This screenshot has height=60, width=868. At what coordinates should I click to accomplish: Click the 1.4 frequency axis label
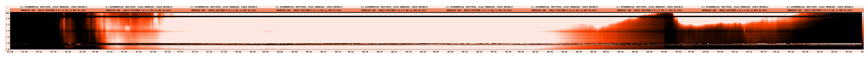(7, 31)
